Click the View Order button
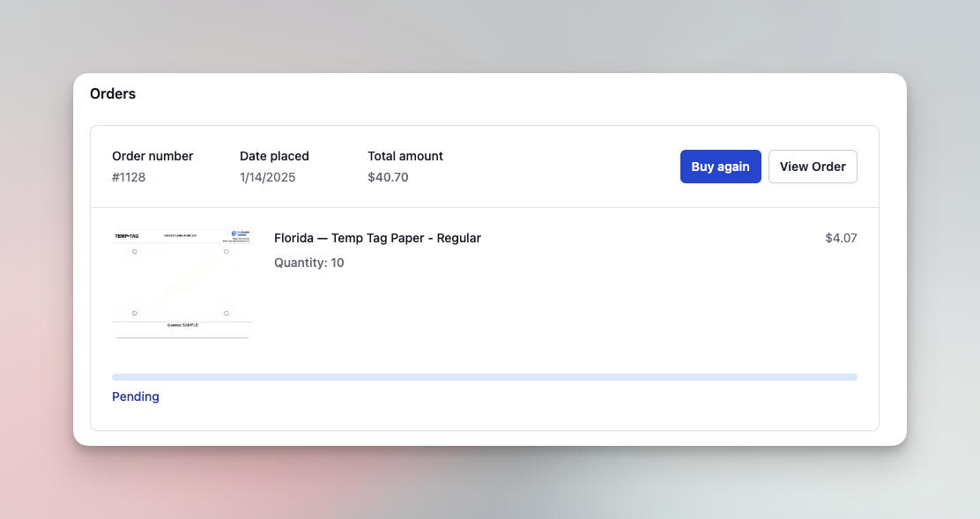 click(813, 166)
